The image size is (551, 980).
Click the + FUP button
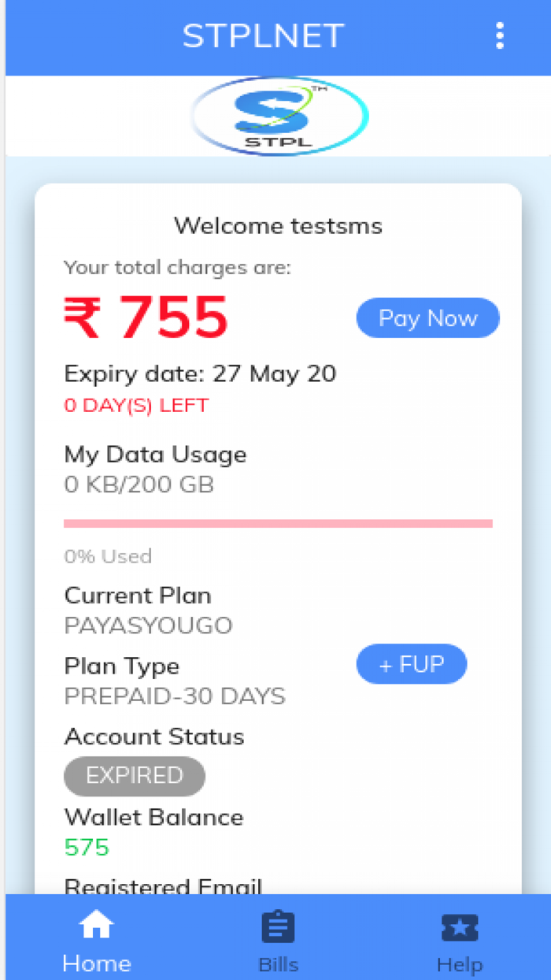point(411,664)
